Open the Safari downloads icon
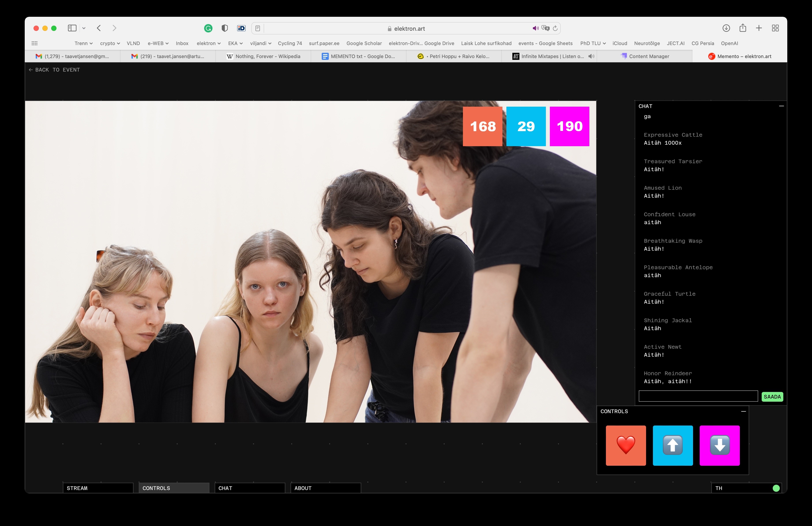 (x=726, y=28)
